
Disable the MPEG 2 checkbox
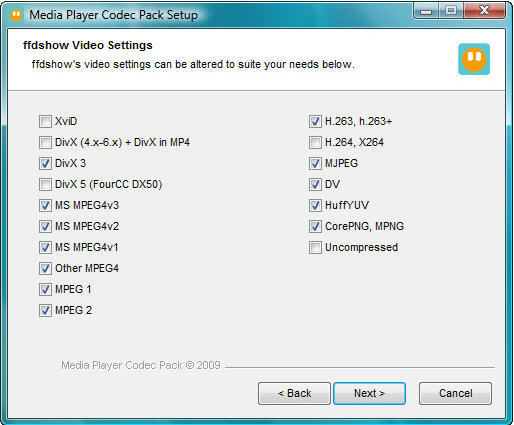(x=45, y=310)
